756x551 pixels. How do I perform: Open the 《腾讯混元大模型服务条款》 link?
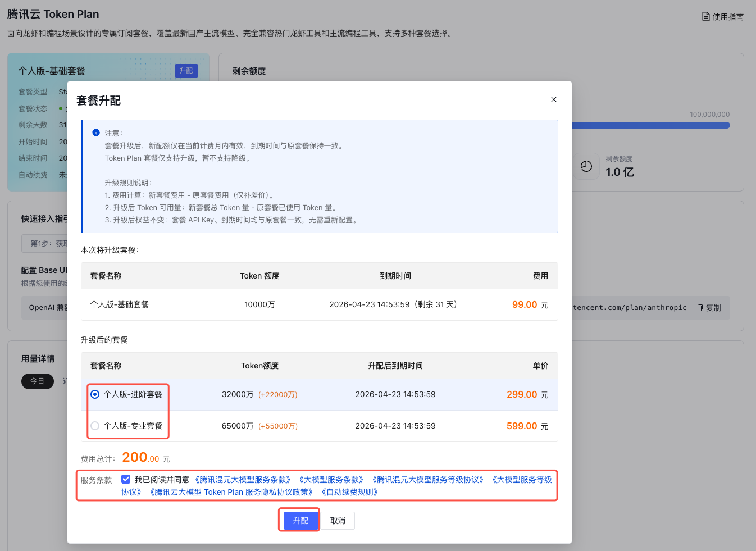[x=243, y=480]
